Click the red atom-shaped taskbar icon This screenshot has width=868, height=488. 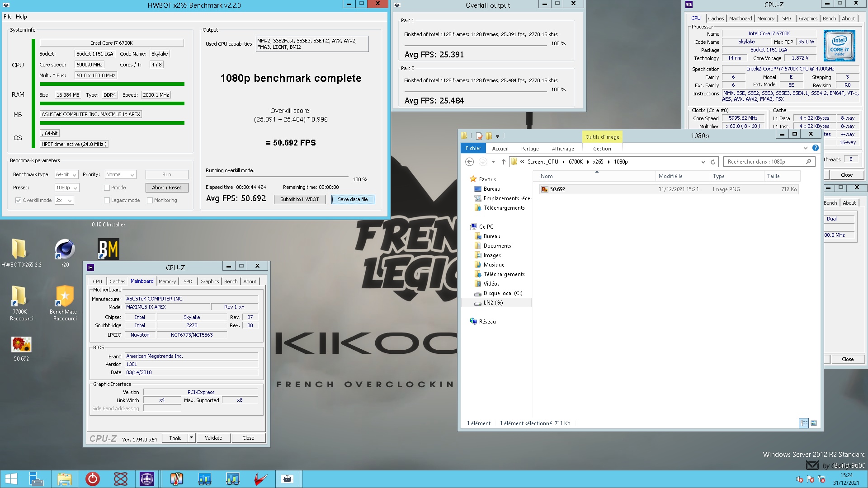[x=120, y=479]
